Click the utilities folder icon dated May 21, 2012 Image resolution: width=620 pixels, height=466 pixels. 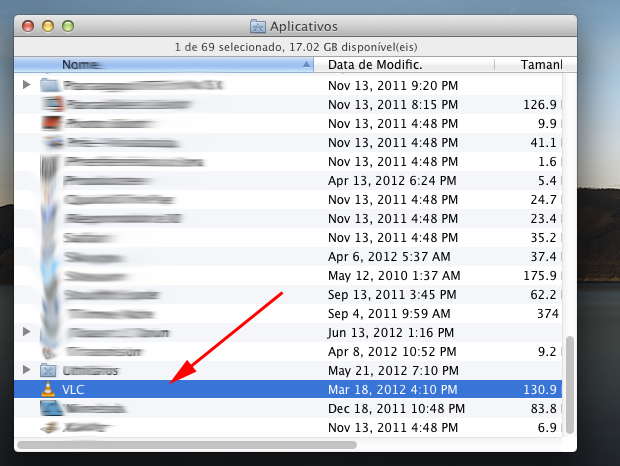point(48,370)
